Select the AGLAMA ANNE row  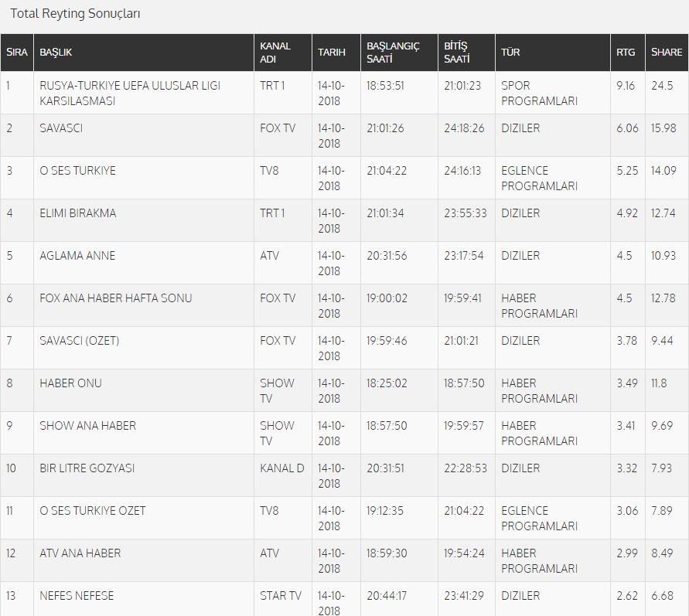[345, 263]
